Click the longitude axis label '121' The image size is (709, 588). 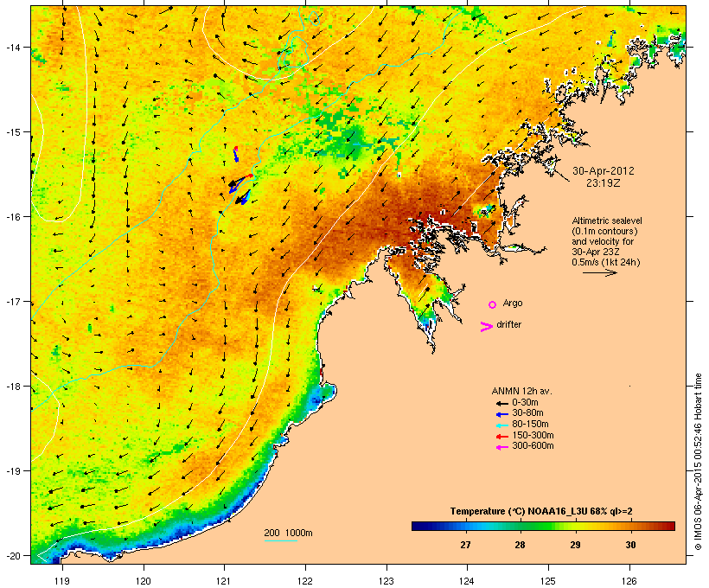(x=224, y=581)
